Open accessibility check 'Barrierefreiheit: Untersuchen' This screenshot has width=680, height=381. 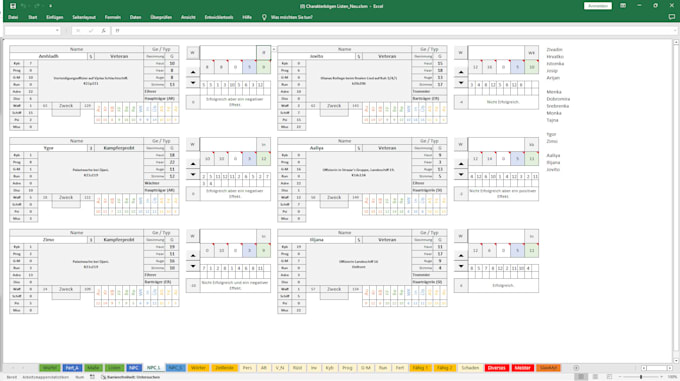[x=130, y=377]
